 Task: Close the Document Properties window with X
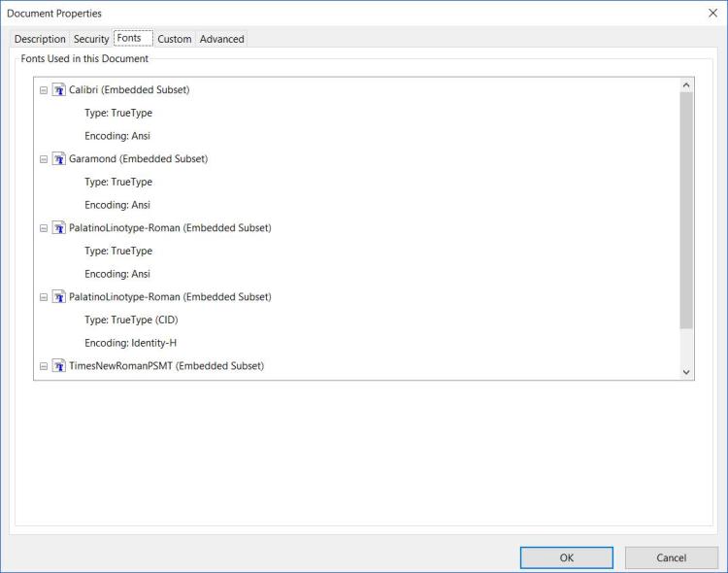point(712,13)
